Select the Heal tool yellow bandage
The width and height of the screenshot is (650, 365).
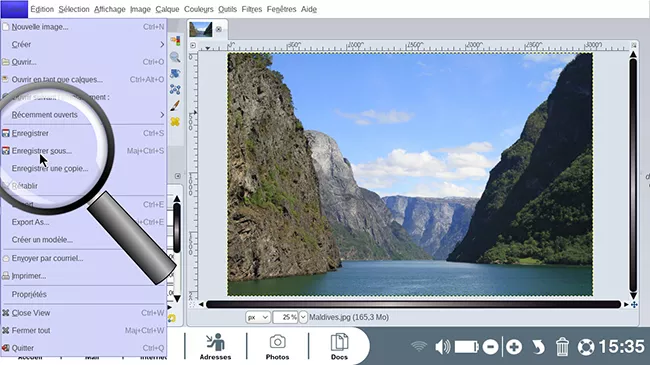pyautogui.click(x=175, y=122)
